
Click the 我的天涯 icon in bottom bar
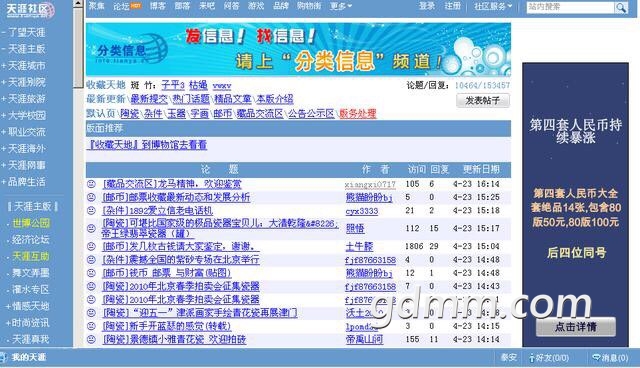tap(4, 357)
